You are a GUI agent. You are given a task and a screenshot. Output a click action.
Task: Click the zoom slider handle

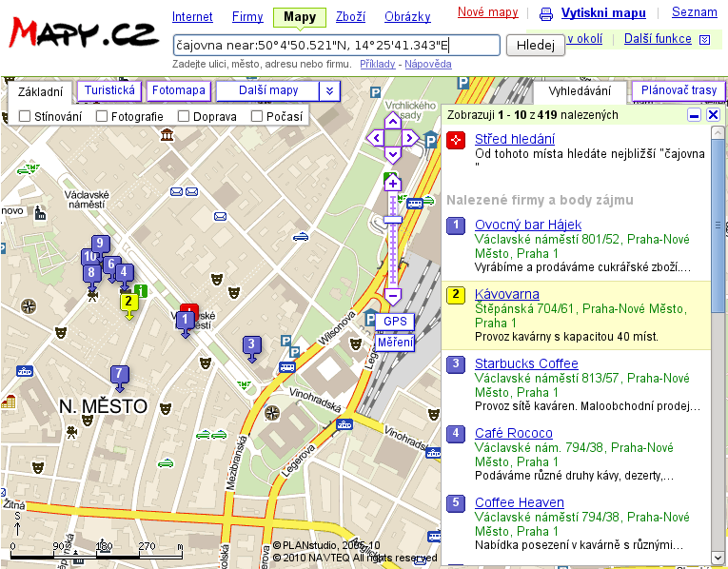393,220
